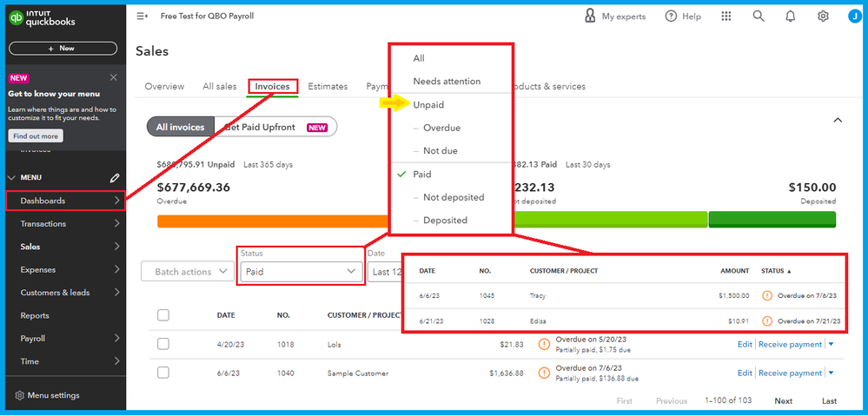The height and width of the screenshot is (416, 868).
Task: Click the search magnifier icon
Action: [x=759, y=16]
